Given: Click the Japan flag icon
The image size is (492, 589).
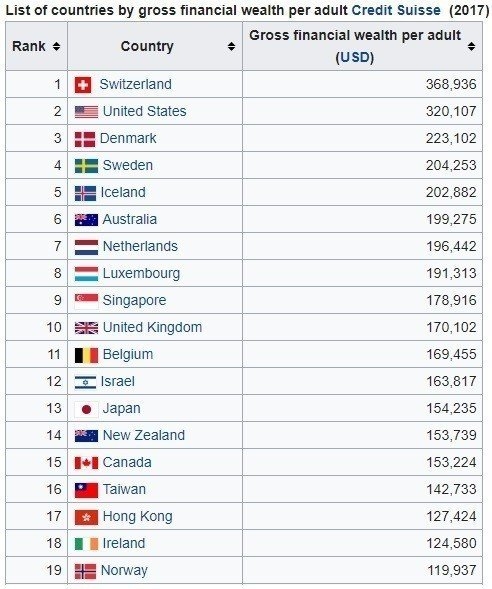Looking at the screenshot, I should (86, 409).
